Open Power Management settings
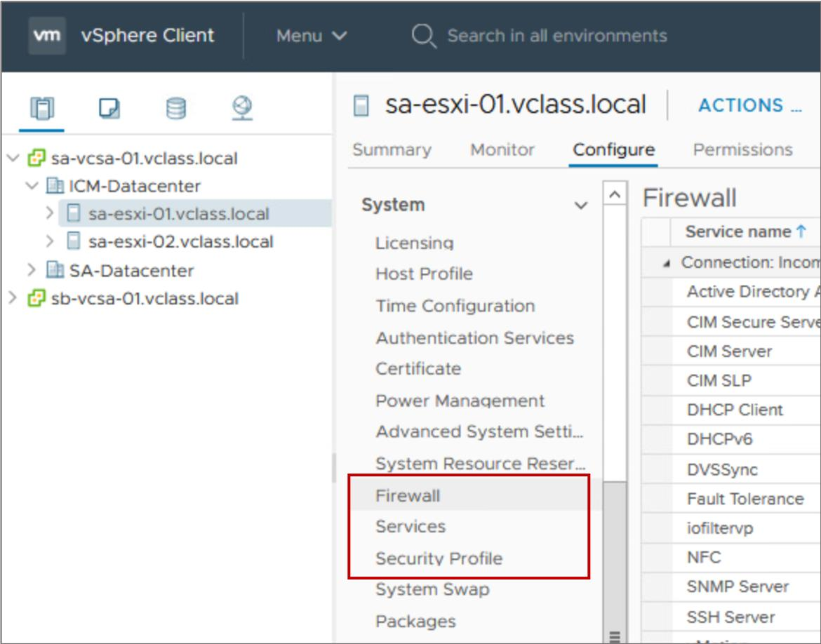Viewport: 821px width, 644px height. point(460,401)
